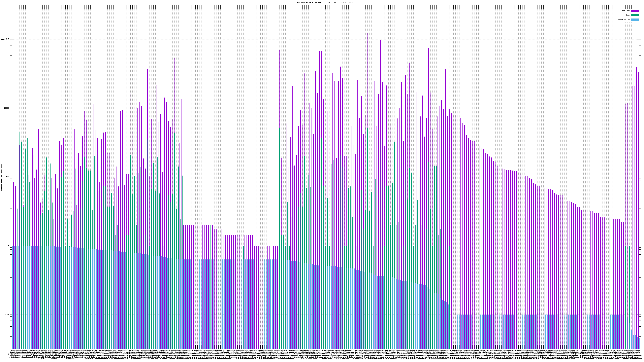The width and height of the screenshot is (644, 362).
Task: Click the 100 y-axis tick label
Action: click(7, 177)
